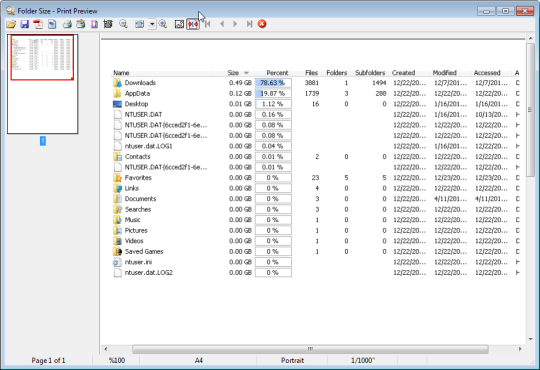Click the 19.87 % percent bar
540x370 pixels.
(273, 93)
